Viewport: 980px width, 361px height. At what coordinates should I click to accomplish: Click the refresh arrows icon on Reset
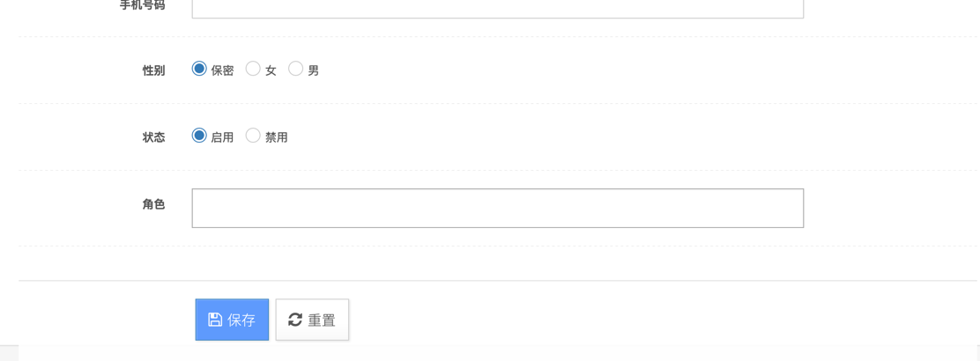pos(295,320)
